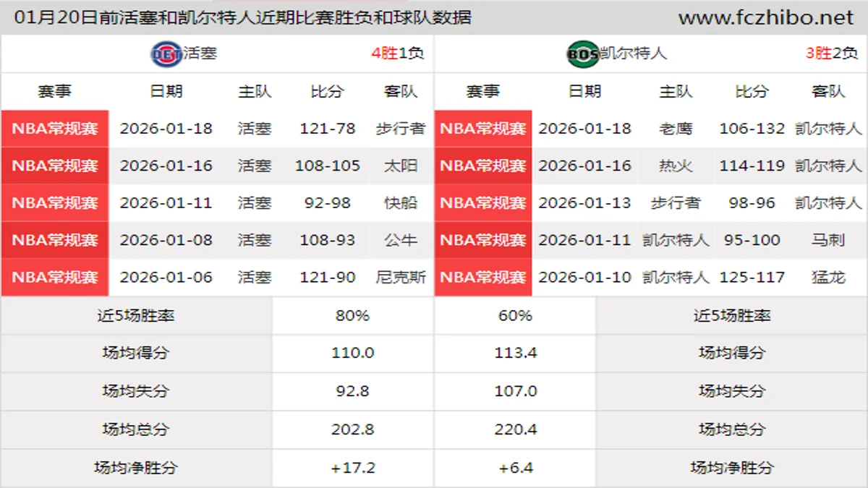
Task: Click the 近5场胜率 80% value
Action: coord(352,315)
